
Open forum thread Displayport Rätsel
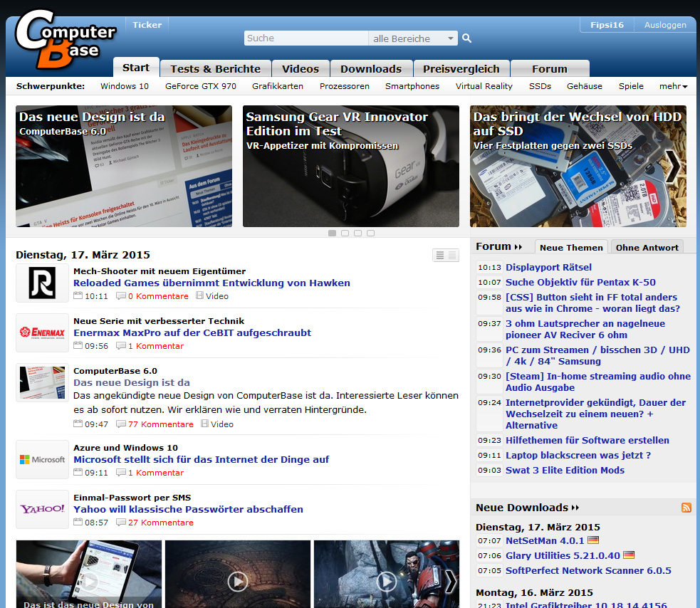548,268
